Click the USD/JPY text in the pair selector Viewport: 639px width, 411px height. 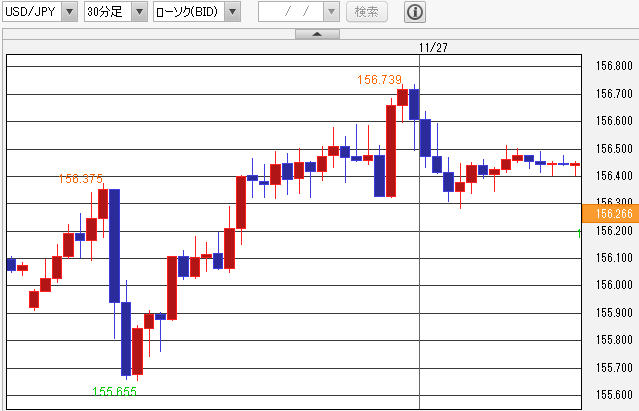(x=31, y=13)
